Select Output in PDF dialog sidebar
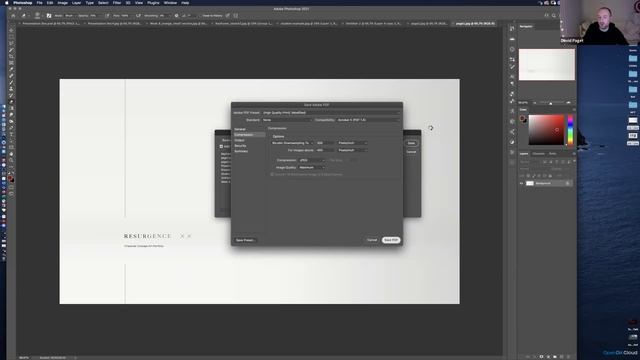The width and height of the screenshot is (640, 360). coord(240,140)
